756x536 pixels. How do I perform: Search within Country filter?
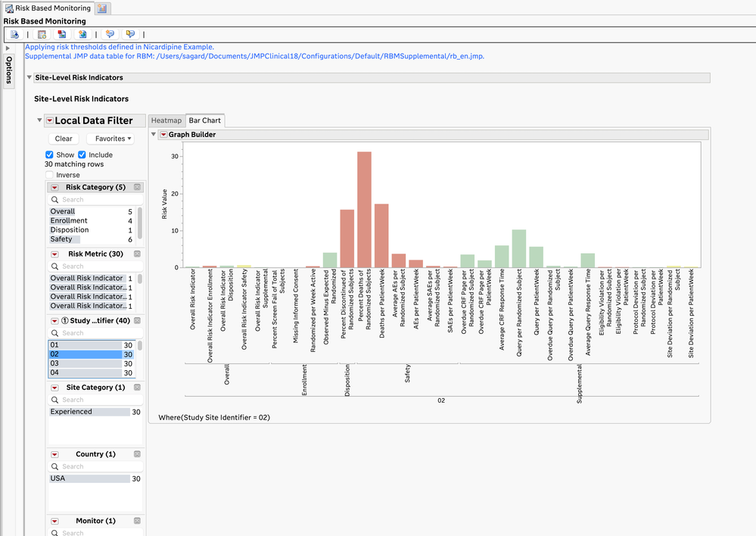96,466
